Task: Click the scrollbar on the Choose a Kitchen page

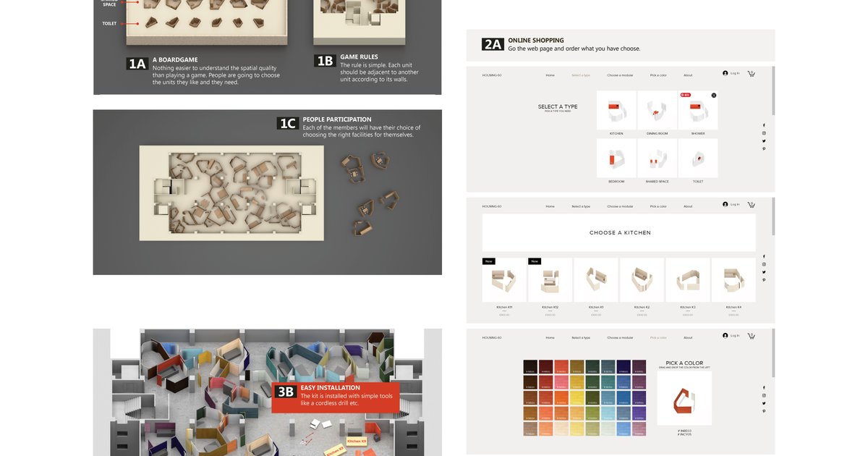Action: click(x=773, y=217)
